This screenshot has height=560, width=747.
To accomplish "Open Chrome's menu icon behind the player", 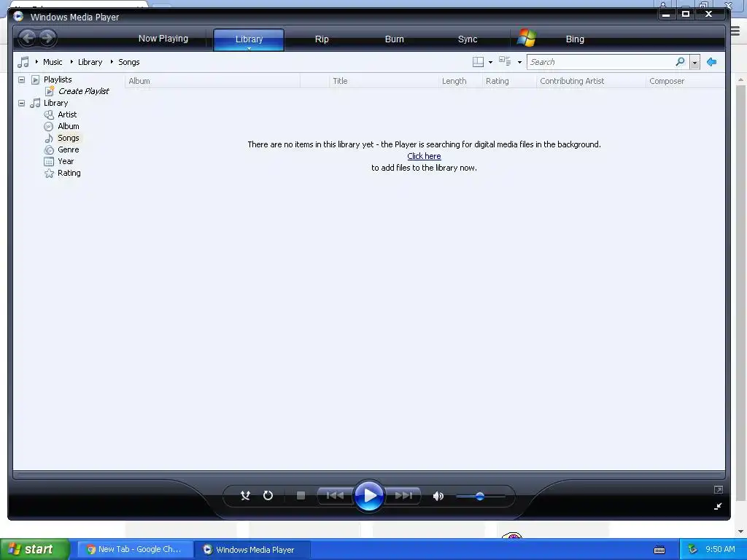I will (735, 31).
